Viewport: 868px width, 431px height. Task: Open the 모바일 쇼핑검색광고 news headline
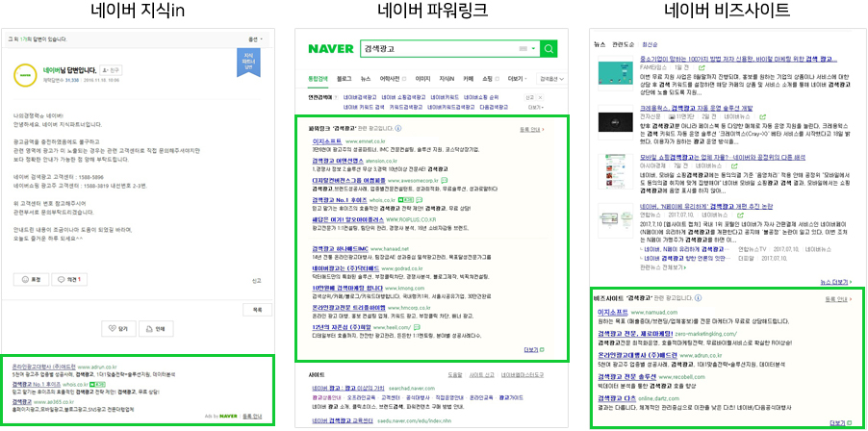723,157
